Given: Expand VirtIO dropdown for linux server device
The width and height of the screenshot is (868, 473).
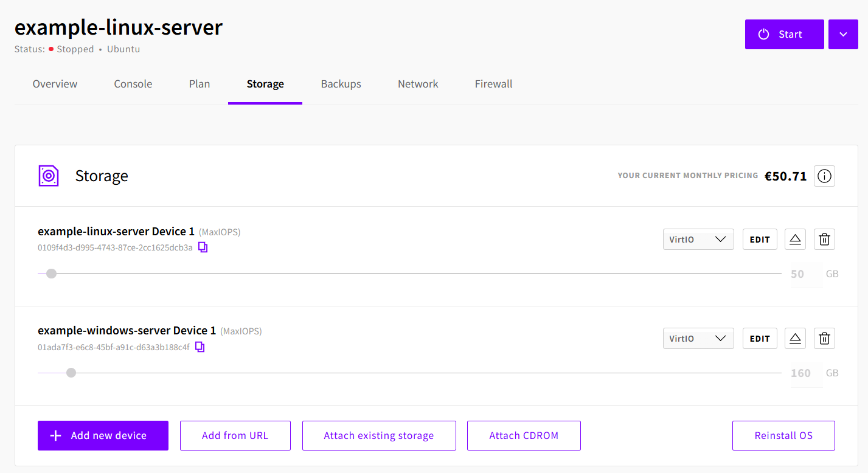Looking at the screenshot, I should [x=698, y=240].
